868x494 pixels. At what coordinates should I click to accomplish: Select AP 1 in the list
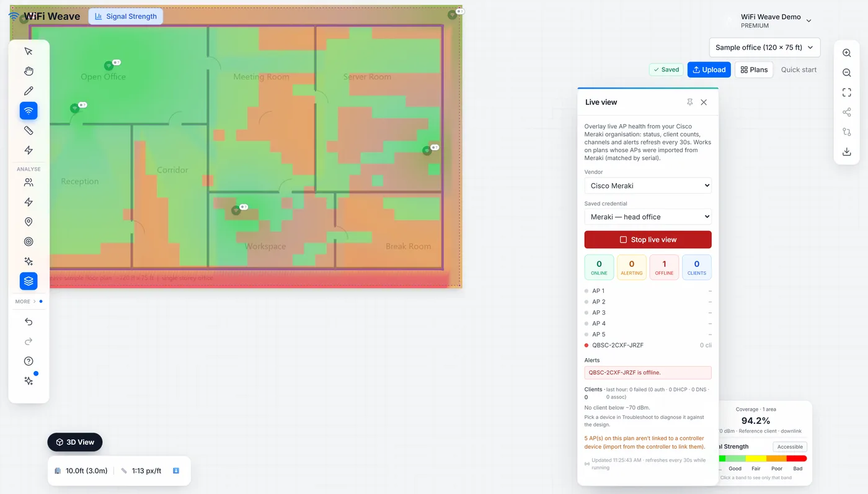coord(648,291)
